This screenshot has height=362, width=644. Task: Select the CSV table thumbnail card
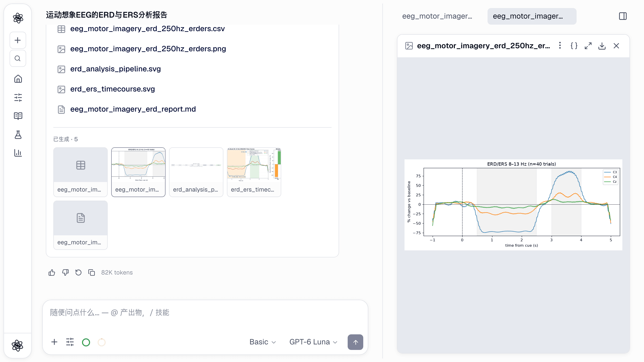tap(80, 172)
